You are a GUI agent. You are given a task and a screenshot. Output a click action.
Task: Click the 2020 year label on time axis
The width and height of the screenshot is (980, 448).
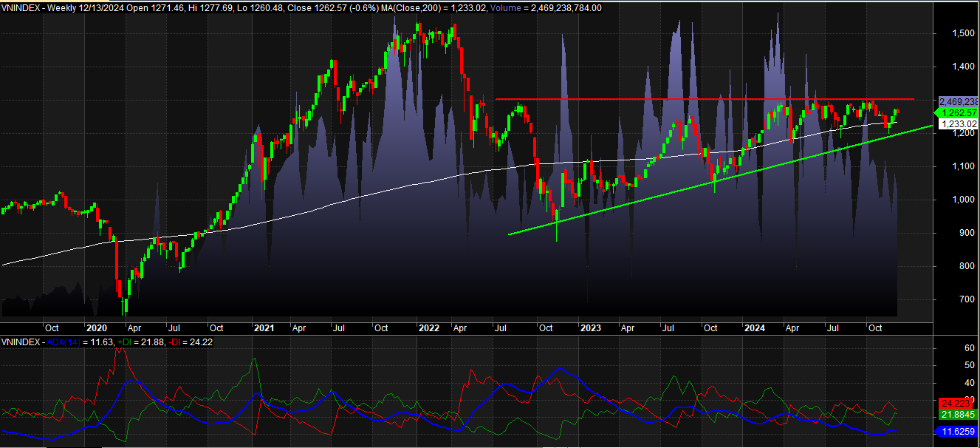(x=97, y=327)
